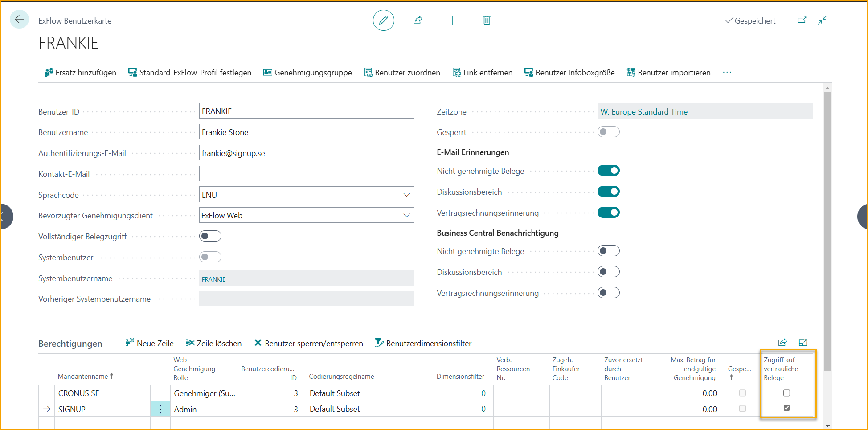The image size is (868, 430).
Task: Click the share icon in header
Action: coord(418,20)
